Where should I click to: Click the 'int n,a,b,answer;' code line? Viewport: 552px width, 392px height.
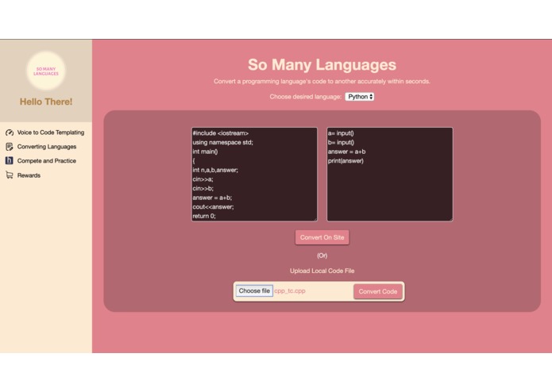coord(215,170)
